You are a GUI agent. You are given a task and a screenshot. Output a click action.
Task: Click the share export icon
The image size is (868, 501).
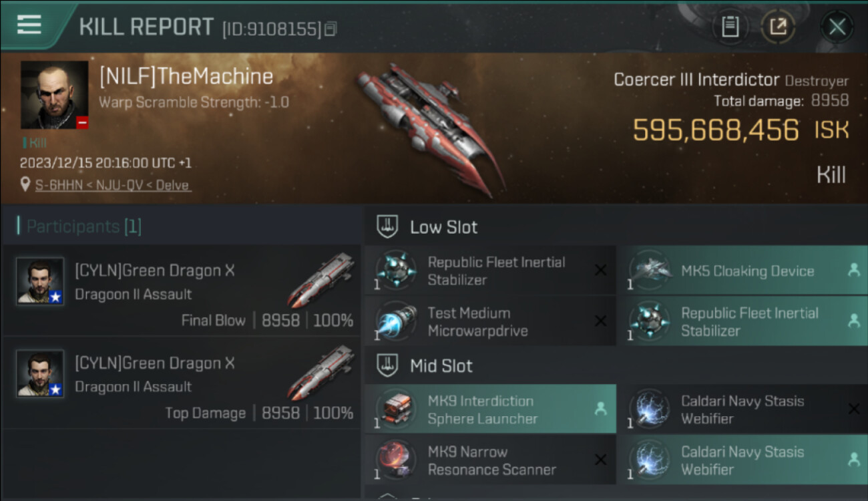[778, 27]
